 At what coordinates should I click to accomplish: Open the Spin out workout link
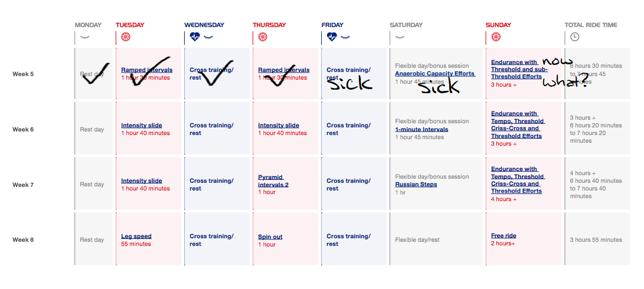coord(270,237)
